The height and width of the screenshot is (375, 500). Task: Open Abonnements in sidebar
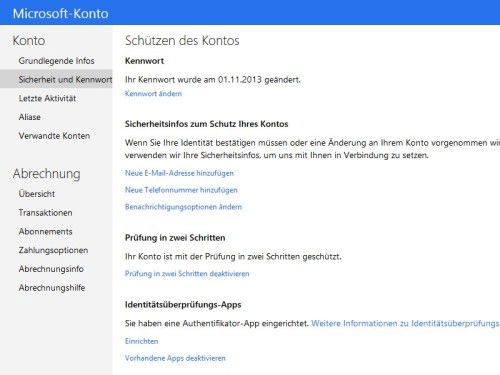point(45,231)
